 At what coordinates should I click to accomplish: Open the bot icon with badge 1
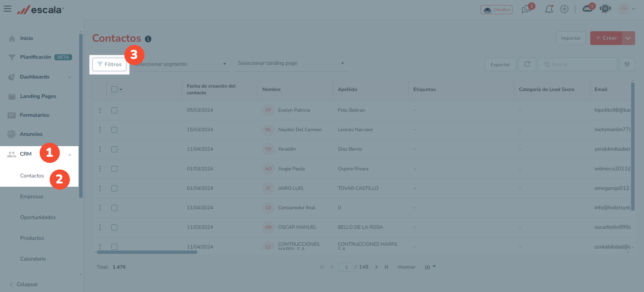[588, 9]
